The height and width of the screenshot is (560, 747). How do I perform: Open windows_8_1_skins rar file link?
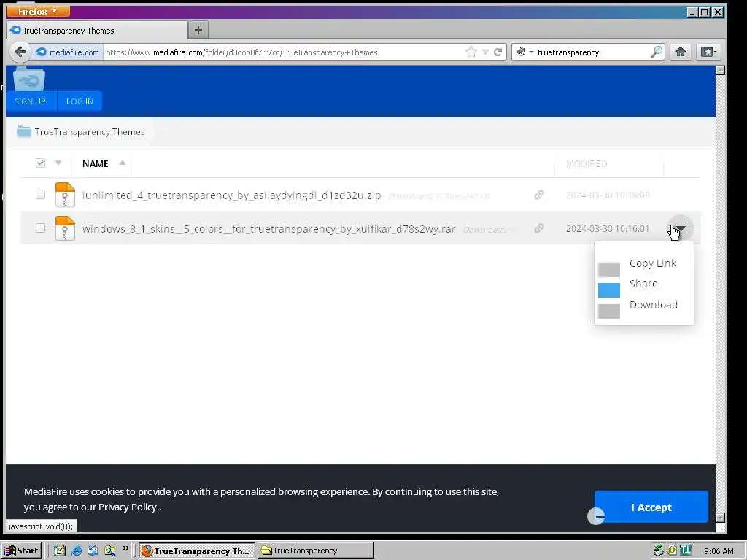pyautogui.click(x=268, y=228)
